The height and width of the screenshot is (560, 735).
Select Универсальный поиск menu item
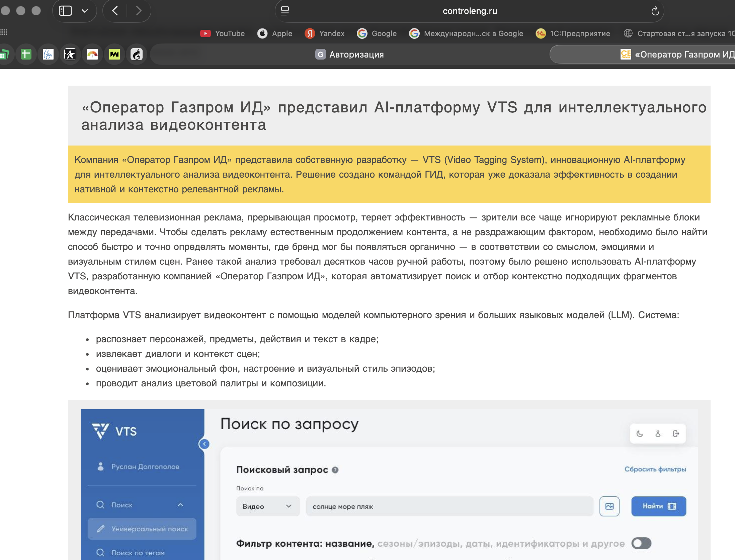click(x=142, y=529)
